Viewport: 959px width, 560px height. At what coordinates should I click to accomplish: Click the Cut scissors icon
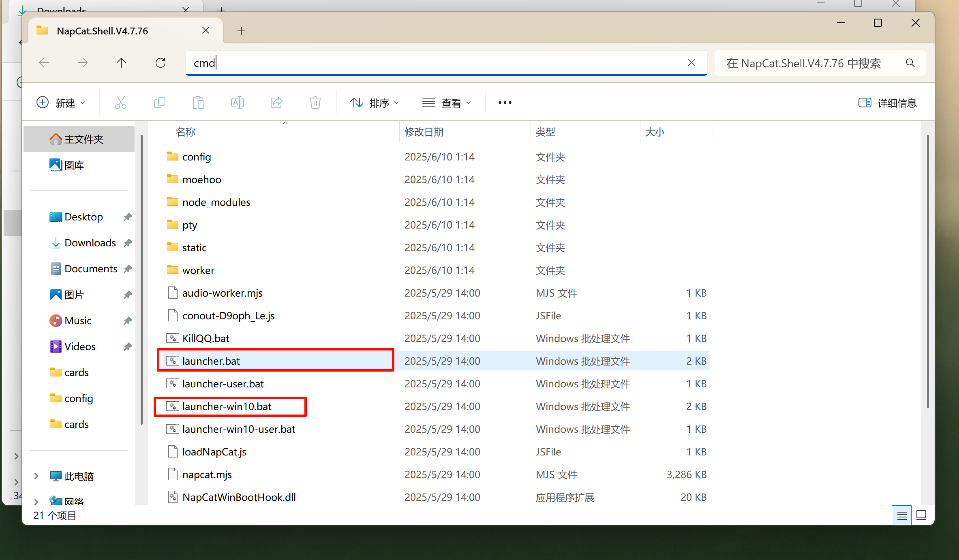[120, 103]
